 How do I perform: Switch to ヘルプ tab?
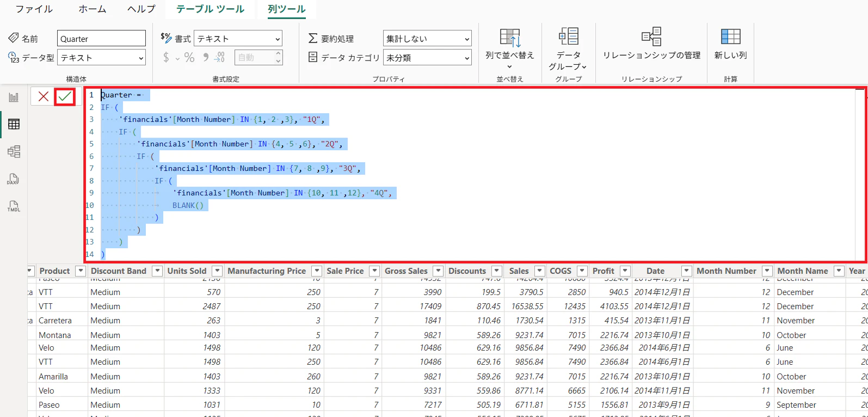pyautogui.click(x=141, y=9)
